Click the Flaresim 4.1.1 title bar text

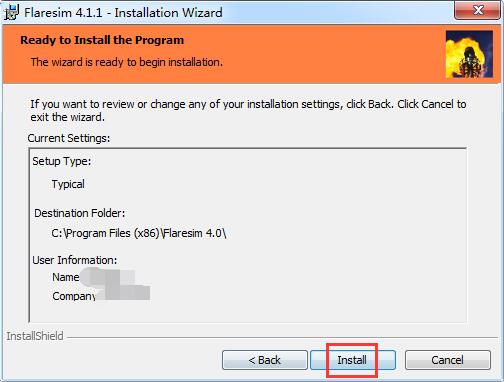coord(123,13)
